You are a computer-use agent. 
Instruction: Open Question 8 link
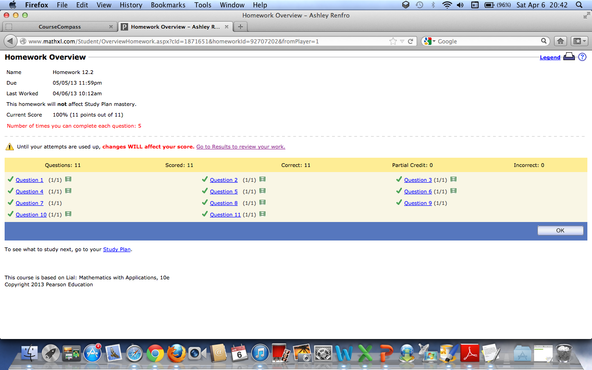coord(224,203)
